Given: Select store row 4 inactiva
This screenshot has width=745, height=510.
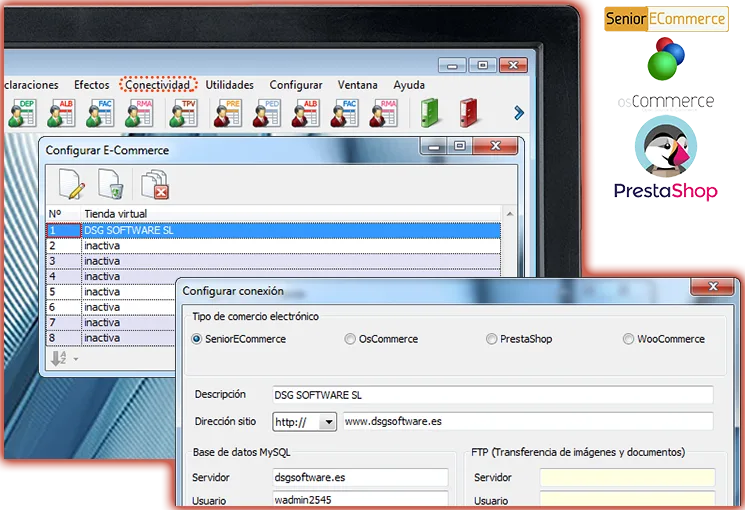Looking at the screenshot, I should point(273,275).
